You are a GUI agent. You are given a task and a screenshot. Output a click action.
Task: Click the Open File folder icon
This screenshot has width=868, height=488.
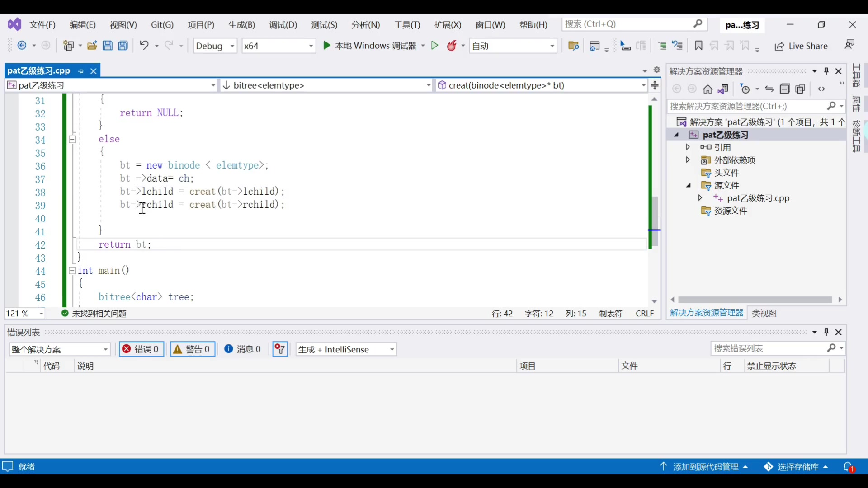point(92,46)
